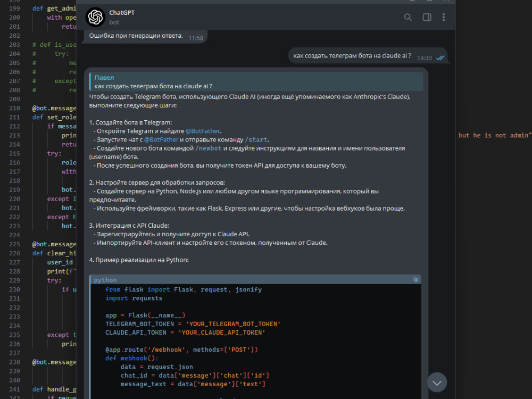Click 'def clear_hi' line in editor
Screen dimensions: 532x399
coord(54,253)
